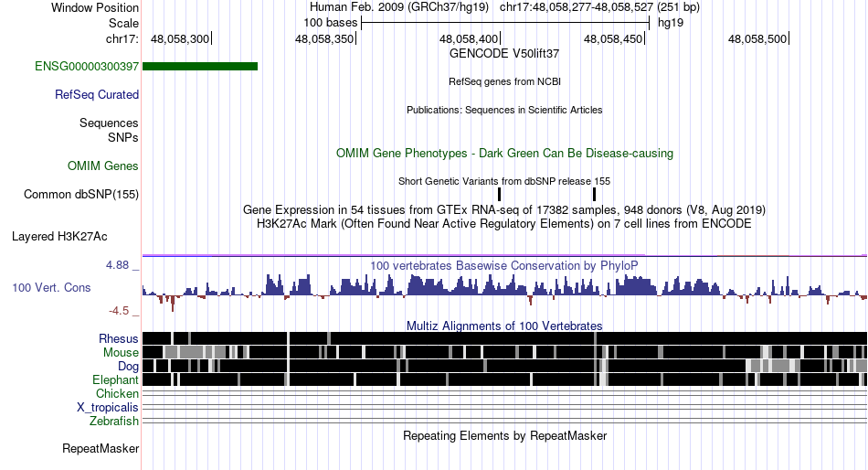Select the Zebrafish alignment row label
The image size is (868, 470).
(114, 422)
